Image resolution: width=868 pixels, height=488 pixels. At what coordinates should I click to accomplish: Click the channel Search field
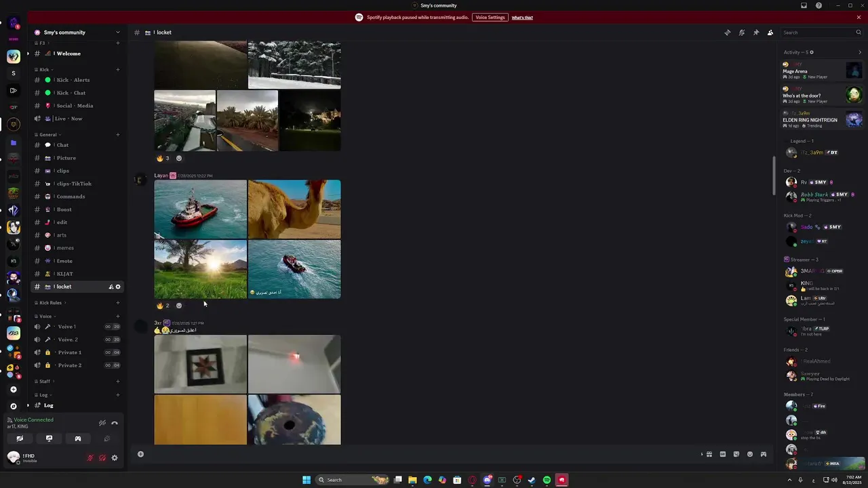[821, 33]
